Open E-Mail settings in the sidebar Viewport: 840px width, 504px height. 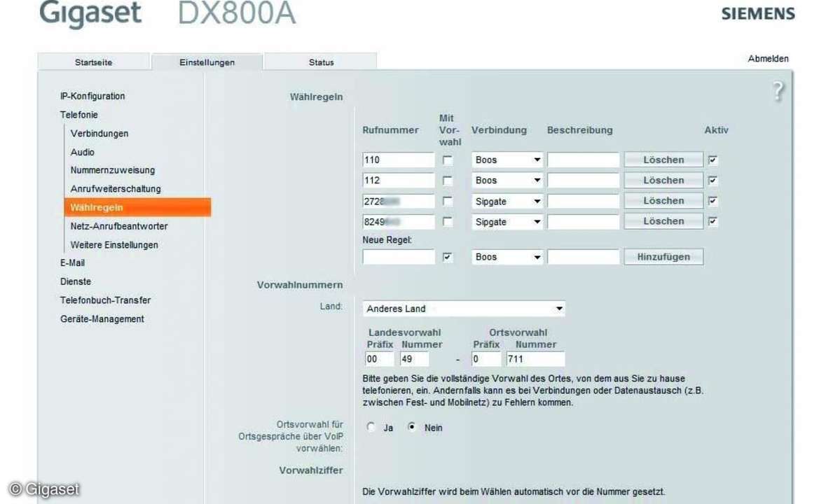(x=72, y=263)
